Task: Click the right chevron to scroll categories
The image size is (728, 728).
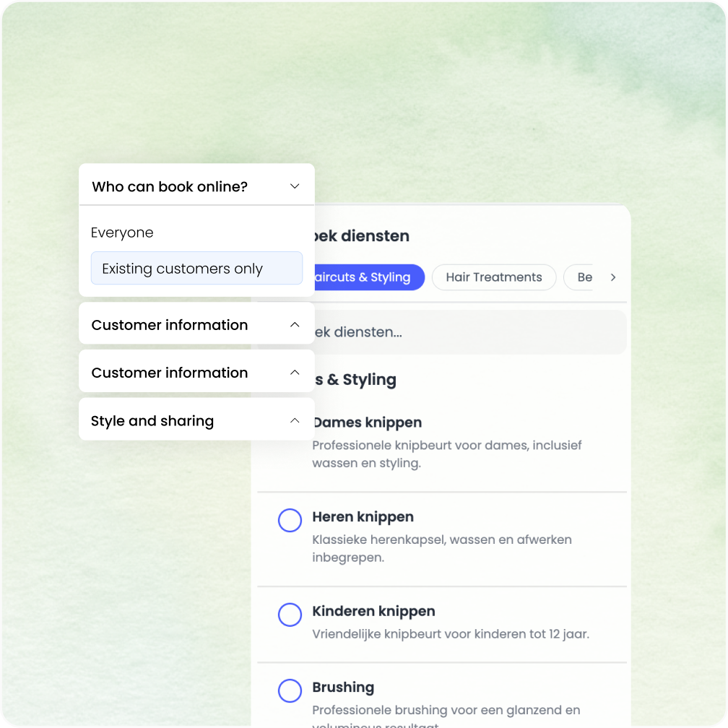Action: pyautogui.click(x=612, y=277)
